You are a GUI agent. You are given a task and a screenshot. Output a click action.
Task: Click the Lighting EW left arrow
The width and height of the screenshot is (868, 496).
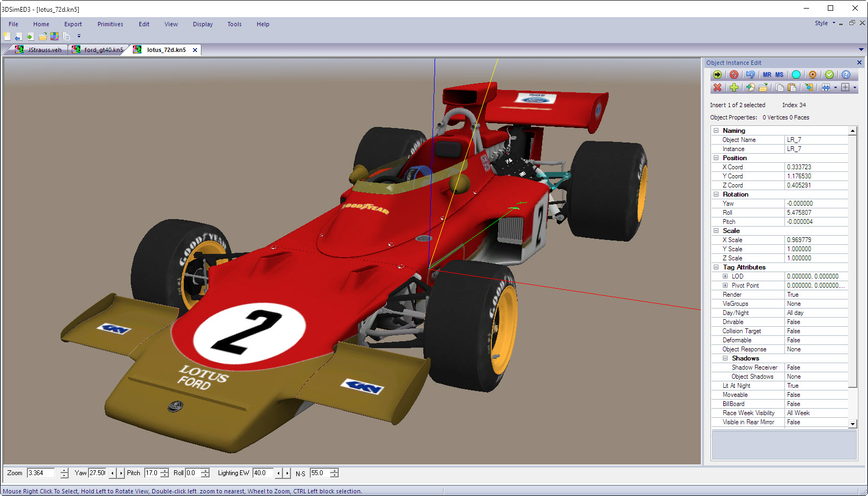pyautogui.click(x=278, y=473)
